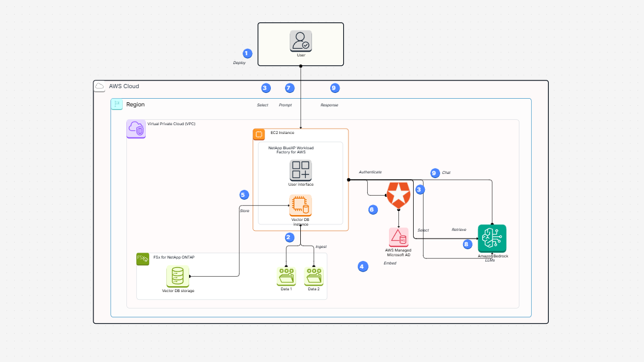Viewport: 644px width, 362px height.
Task: Click the step 8 badge near Bedrock
Action: [x=467, y=244]
